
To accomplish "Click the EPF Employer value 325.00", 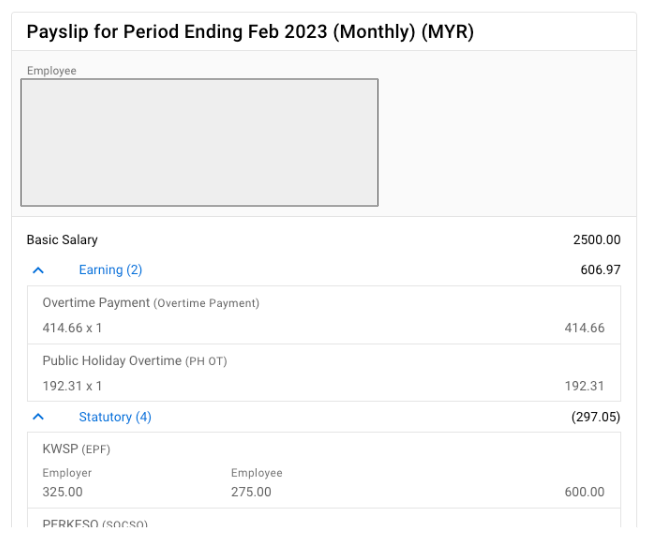I will tap(63, 492).
